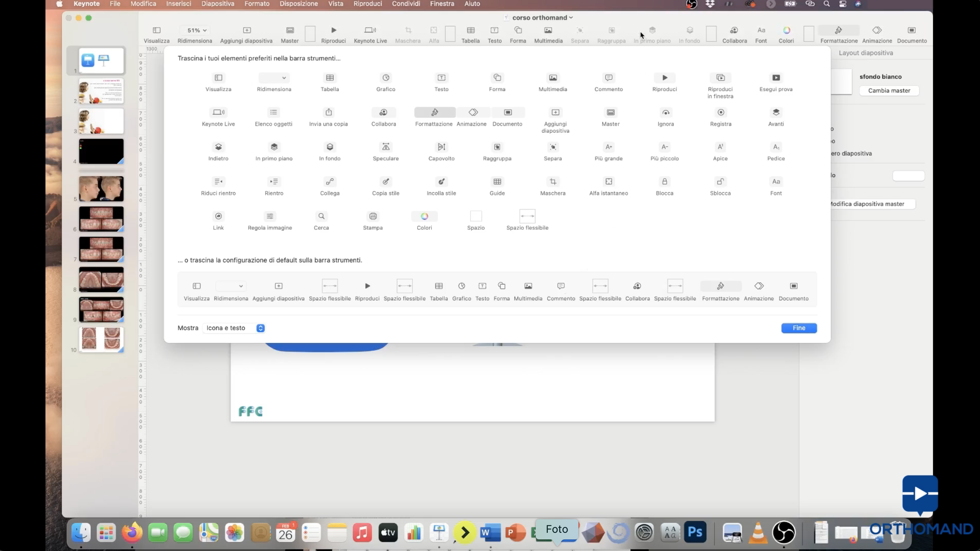Click the Copia stile icon

[x=385, y=182]
